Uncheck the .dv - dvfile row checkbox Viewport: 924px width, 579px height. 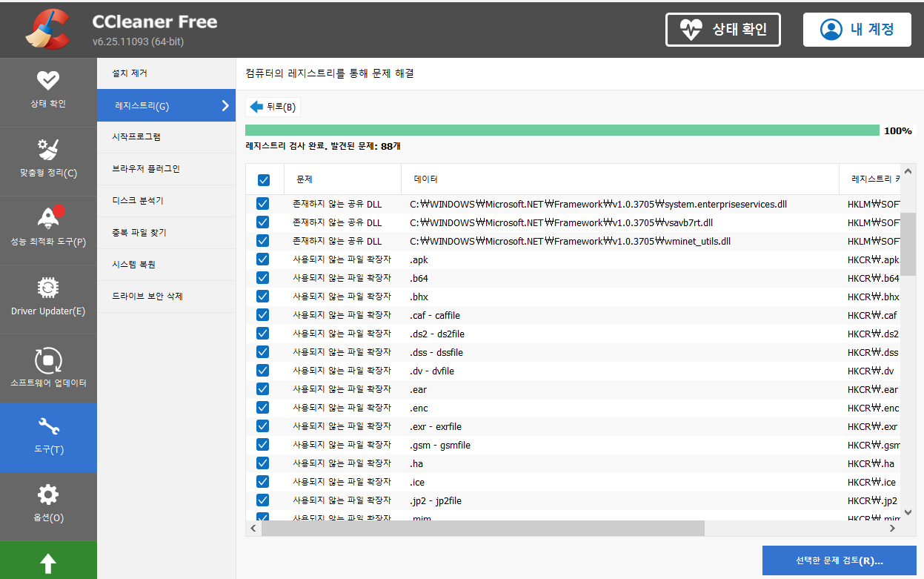262,371
